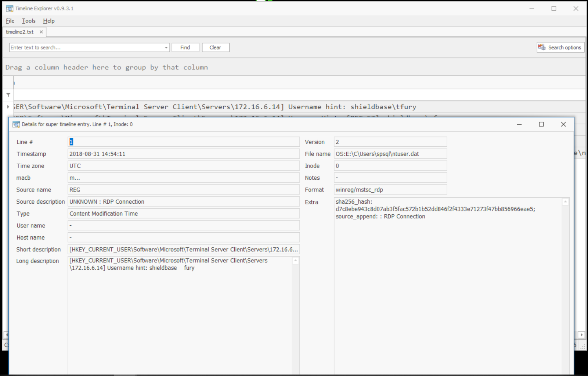Click the up arrow on the Extra field scrollbar
This screenshot has height=376, width=588.
click(566, 201)
